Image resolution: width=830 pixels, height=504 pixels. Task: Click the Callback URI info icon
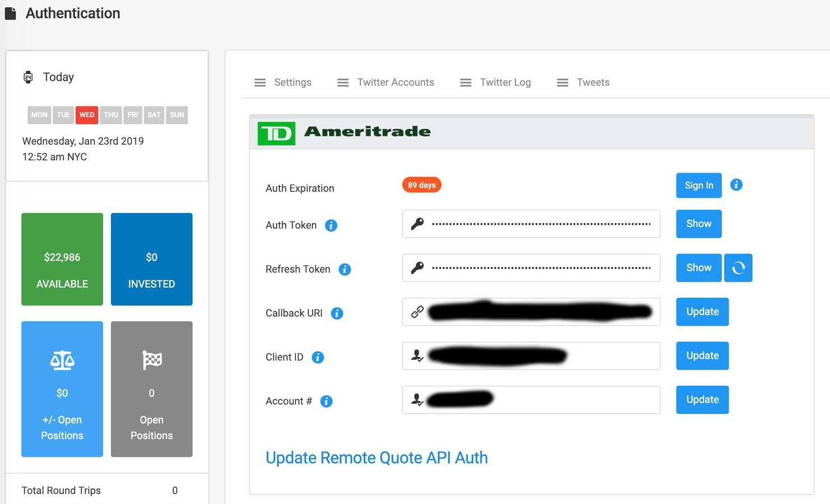pos(336,313)
